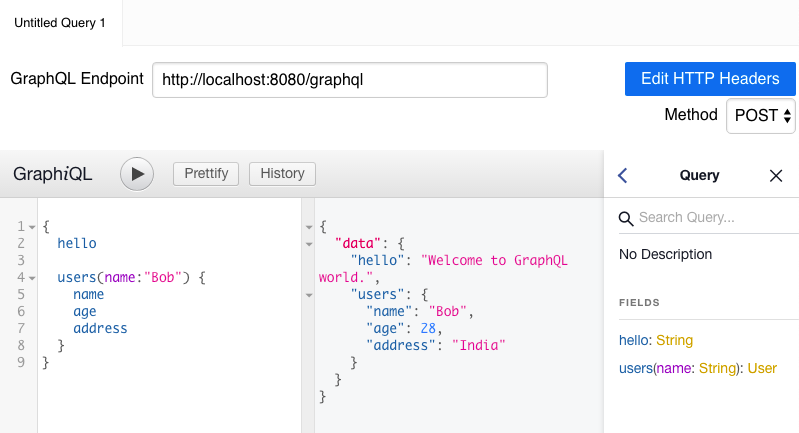This screenshot has width=799, height=433.
Task: Click the No Description text
Action: 665,254
